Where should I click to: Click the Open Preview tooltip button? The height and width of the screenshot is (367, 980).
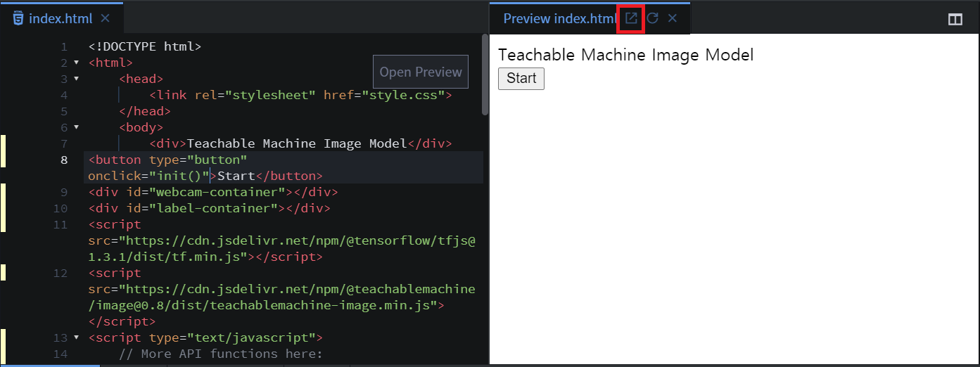point(421,72)
